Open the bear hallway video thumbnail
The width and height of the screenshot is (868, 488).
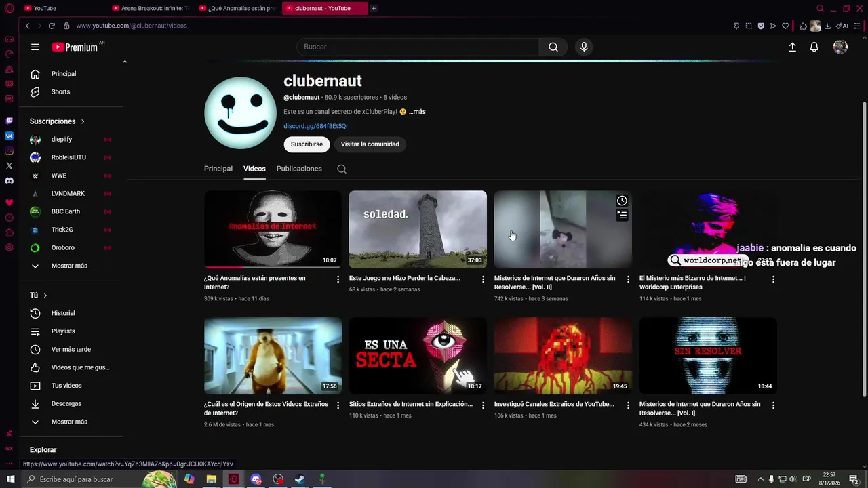(x=273, y=356)
